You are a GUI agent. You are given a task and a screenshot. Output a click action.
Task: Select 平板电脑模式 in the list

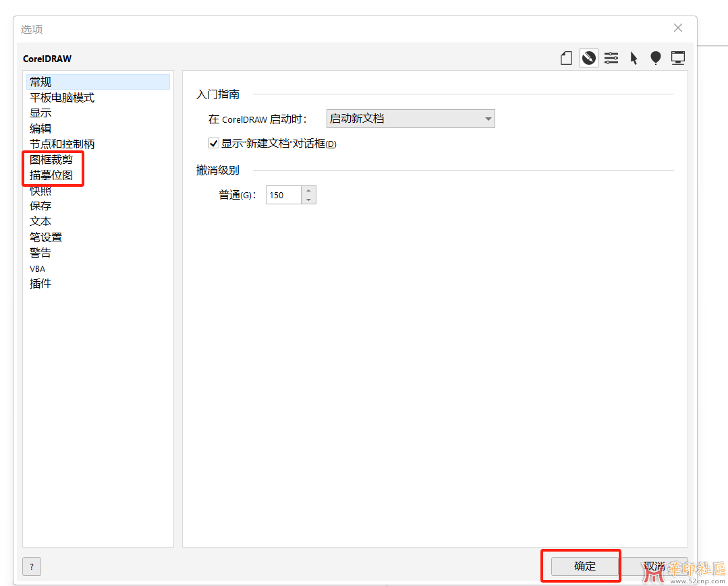62,97
